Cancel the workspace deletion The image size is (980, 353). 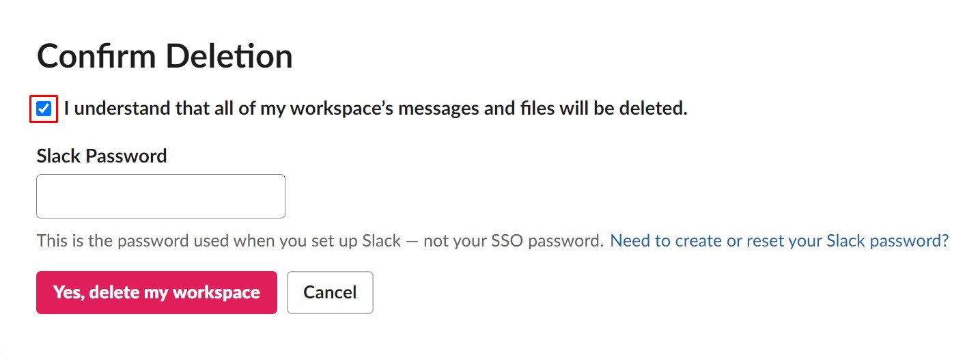pyautogui.click(x=330, y=292)
